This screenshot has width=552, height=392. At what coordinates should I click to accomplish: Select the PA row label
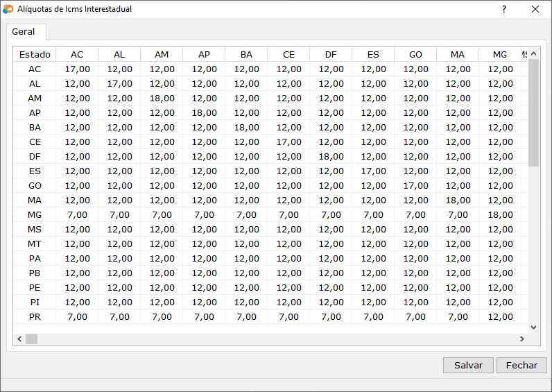click(x=35, y=259)
